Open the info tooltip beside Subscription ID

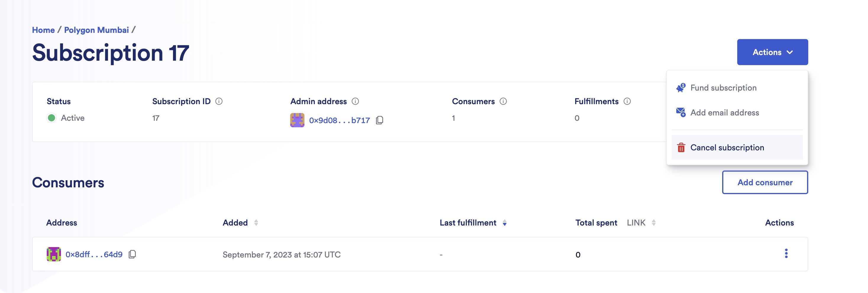(x=219, y=101)
